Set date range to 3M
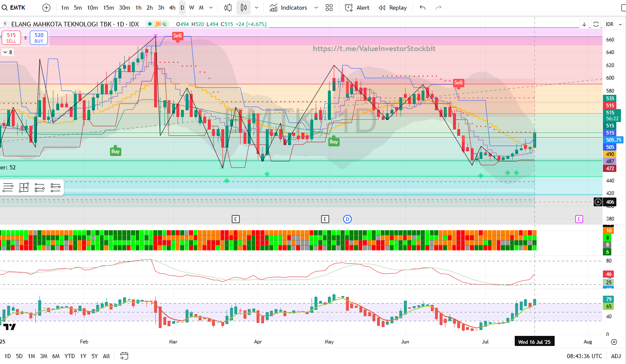 click(44, 356)
